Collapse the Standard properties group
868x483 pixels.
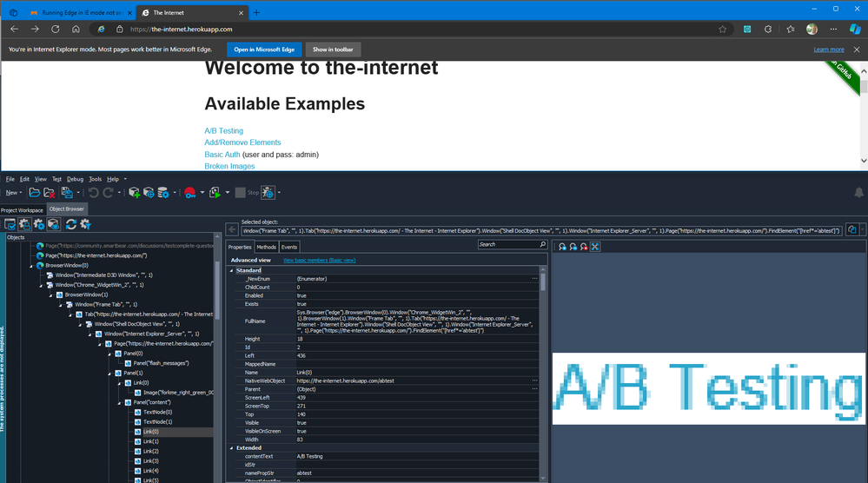click(232, 270)
